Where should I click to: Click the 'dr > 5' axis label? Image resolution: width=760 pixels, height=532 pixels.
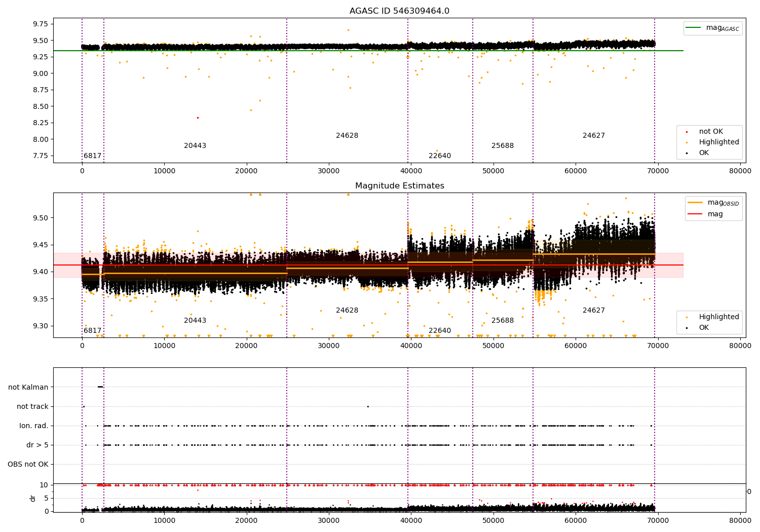click(37, 445)
